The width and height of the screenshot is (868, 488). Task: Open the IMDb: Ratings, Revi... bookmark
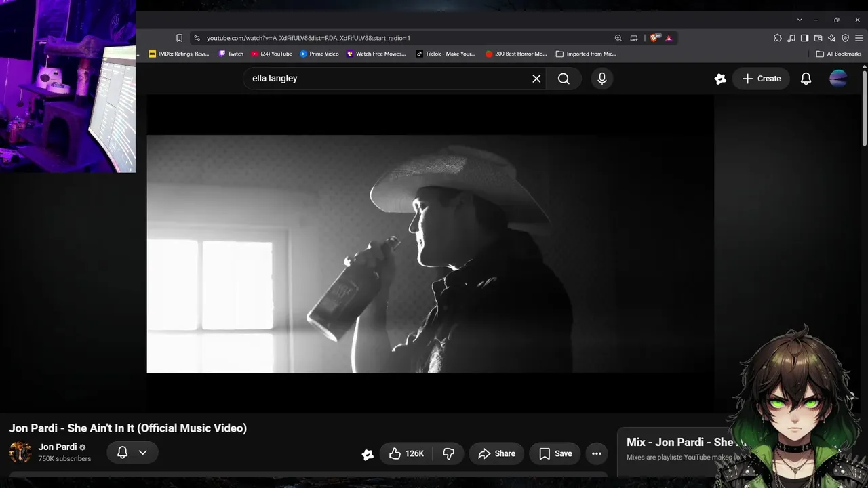click(179, 54)
